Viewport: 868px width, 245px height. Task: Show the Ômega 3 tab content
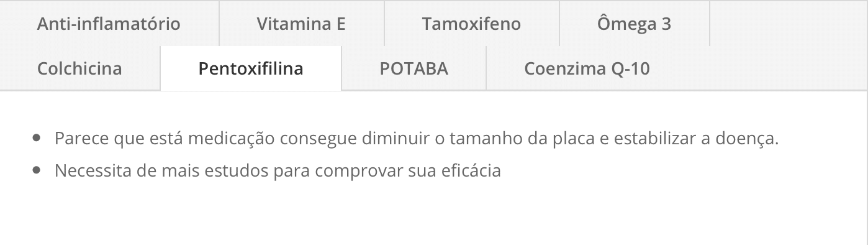[634, 24]
